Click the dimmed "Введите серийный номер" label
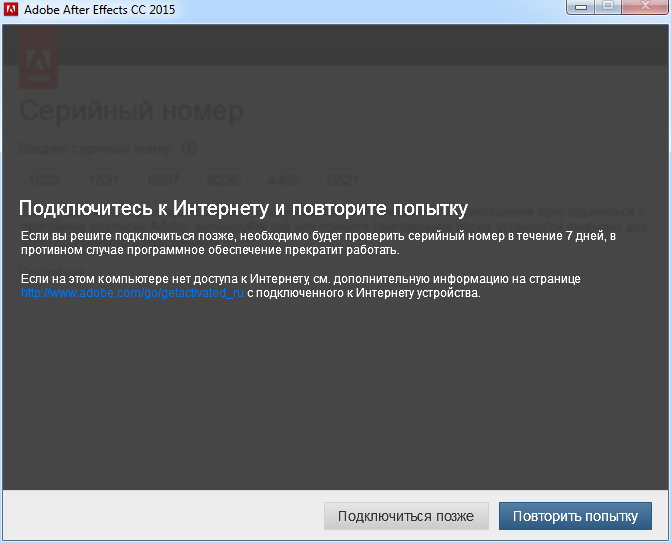This screenshot has height=543, width=671. 96,149
